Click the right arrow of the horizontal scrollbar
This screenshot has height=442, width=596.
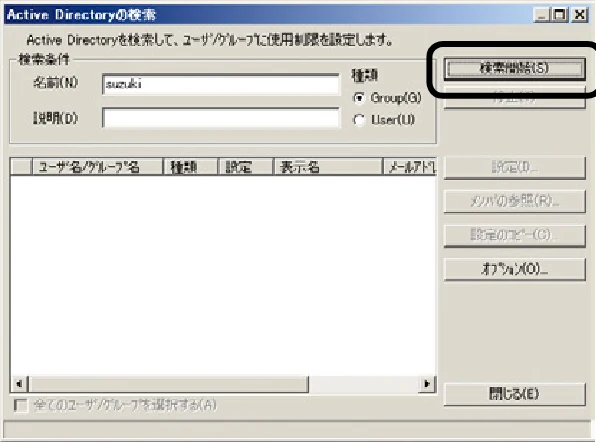pyautogui.click(x=427, y=384)
